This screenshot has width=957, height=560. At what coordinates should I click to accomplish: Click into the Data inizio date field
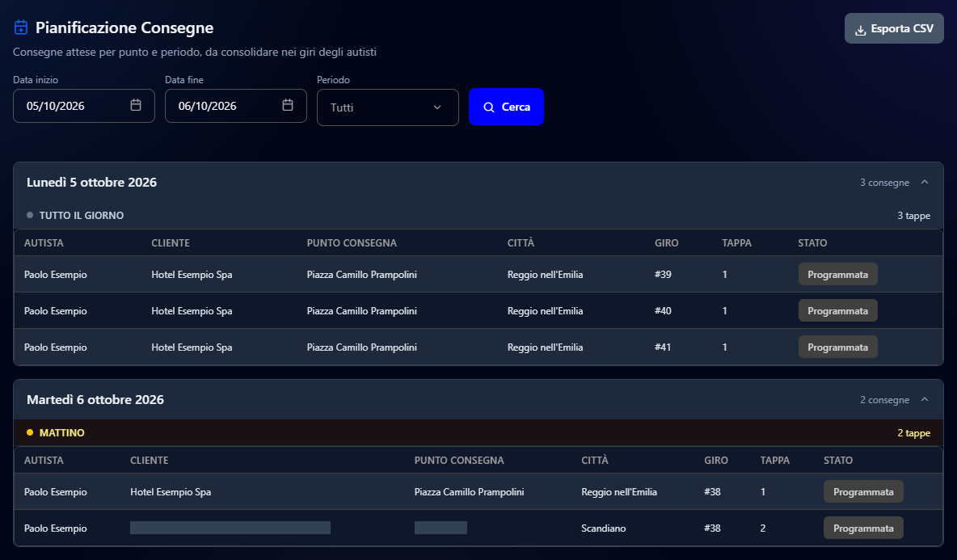click(83, 106)
